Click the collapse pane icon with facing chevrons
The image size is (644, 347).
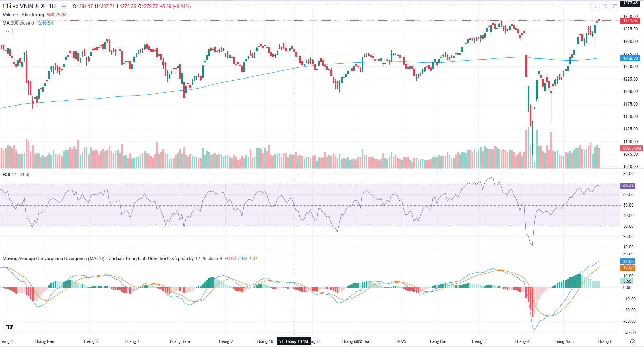coord(605,6)
